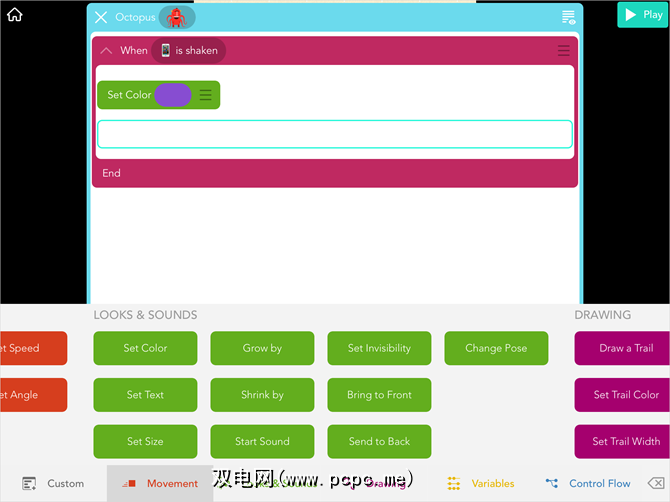
Task: Pick the purple color swatch
Action: pos(173,95)
